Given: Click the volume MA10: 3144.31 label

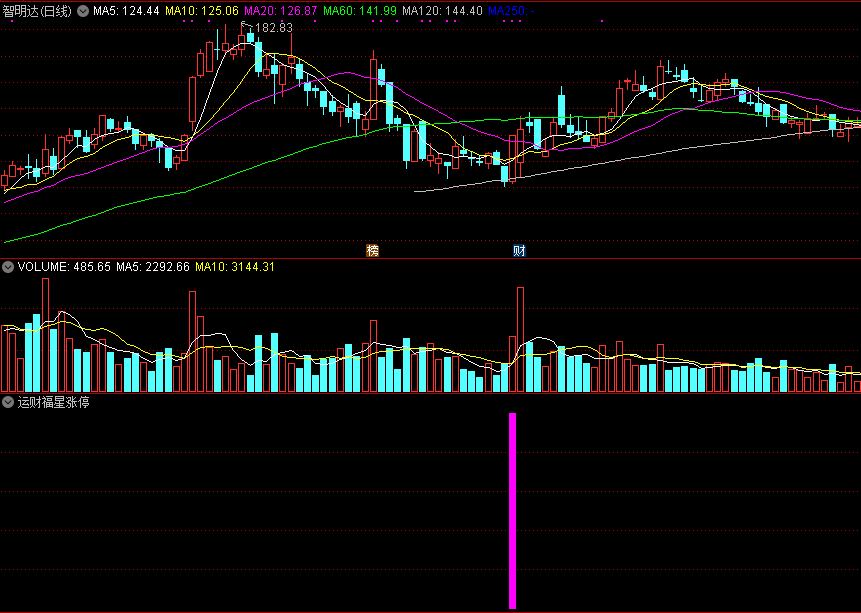Looking at the screenshot, I should click(x=235, y=268).
